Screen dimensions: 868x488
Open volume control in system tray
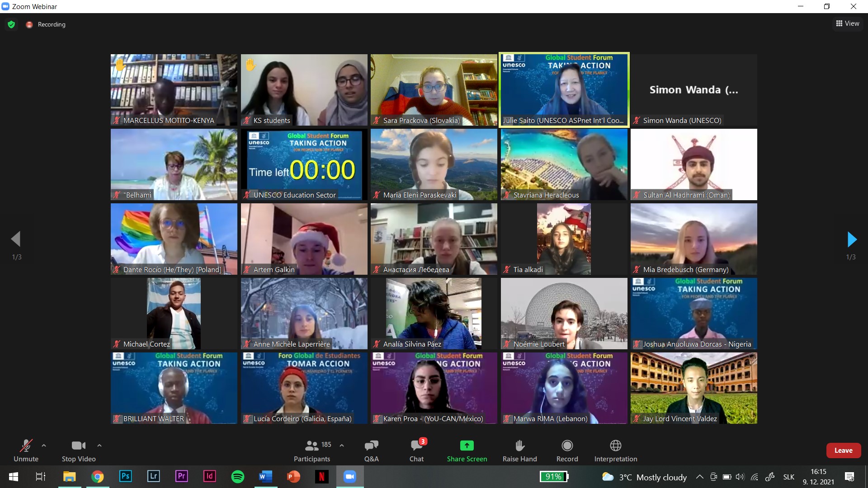[740, 477]
